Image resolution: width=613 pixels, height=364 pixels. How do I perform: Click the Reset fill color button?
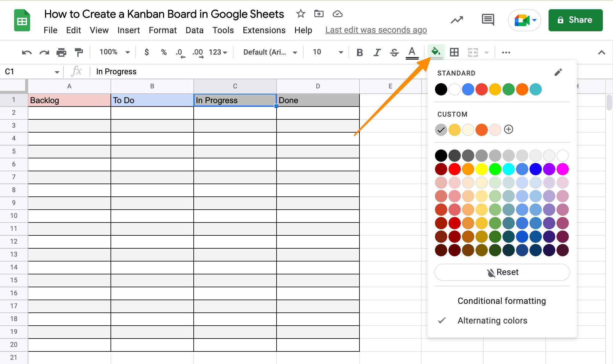tap(502, 272)
